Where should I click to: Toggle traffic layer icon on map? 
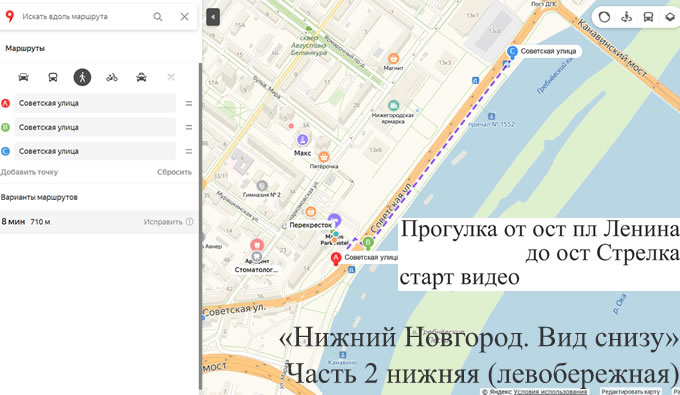604,17
